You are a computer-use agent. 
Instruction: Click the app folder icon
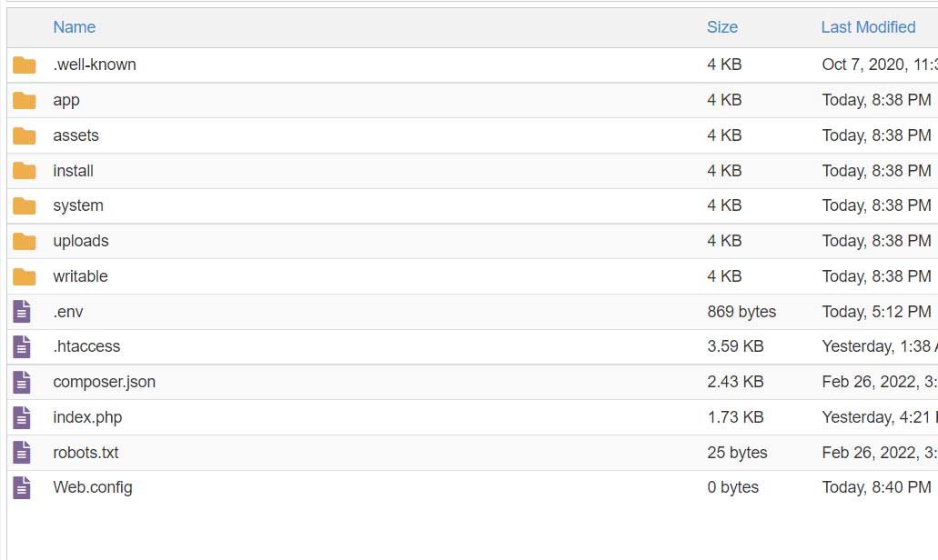tap(25, 101)
